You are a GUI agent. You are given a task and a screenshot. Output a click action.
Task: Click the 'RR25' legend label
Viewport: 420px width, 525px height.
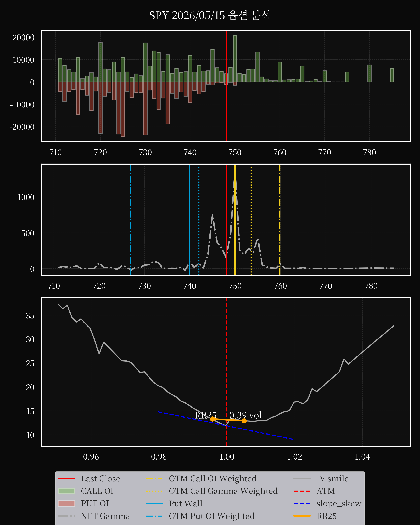pyautogui.click(x=327, y=516)
